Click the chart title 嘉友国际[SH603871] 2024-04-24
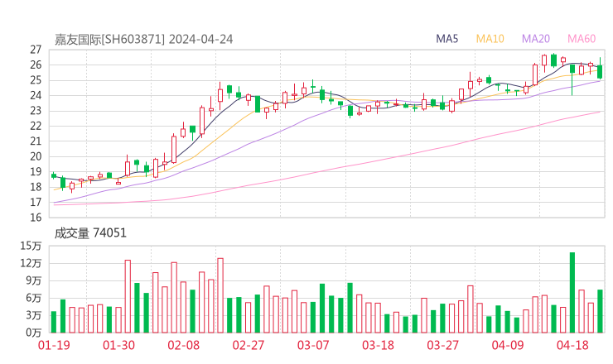This screenshot has height=364, width=613. click(143, 40)
